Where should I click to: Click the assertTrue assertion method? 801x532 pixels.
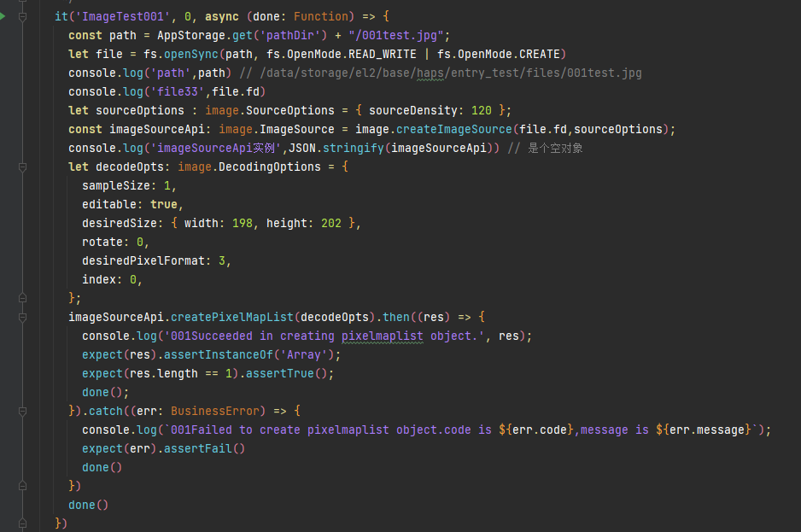pos(280,374)
